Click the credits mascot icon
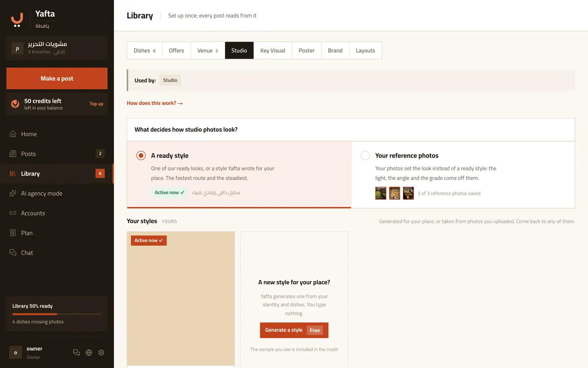The image size is (588, 368). tap(15, 104)
